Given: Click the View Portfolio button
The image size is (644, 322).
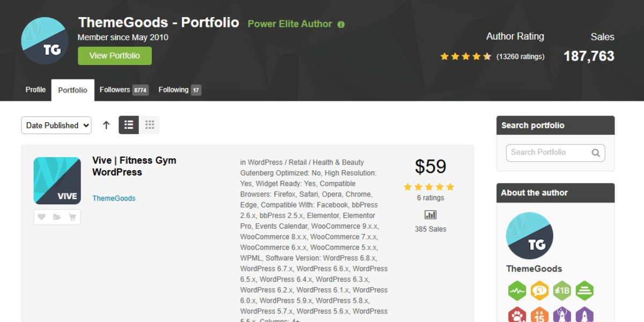Looking at the screenshot, I should [115, 56].
